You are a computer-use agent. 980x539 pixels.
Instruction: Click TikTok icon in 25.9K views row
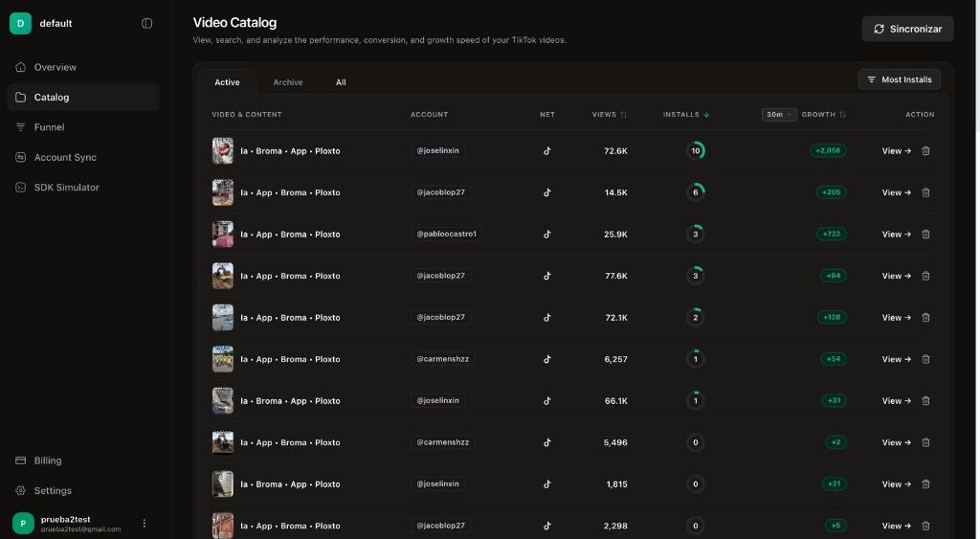[x=546, y=234]
